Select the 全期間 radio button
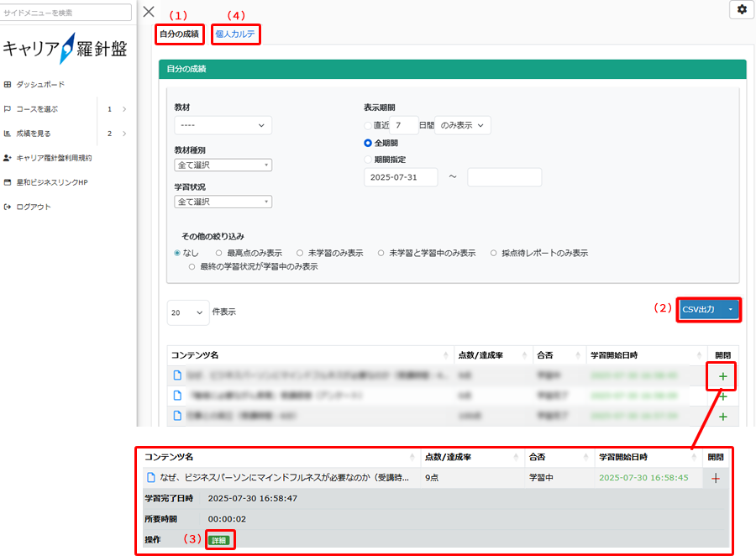The width and height of the screenshot is (756, 556). (x=368, y=143)
